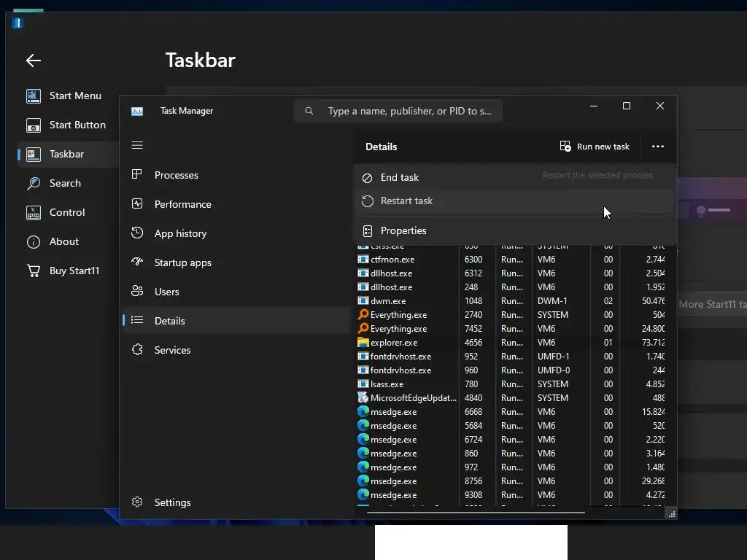Viewport: 747px width, 560px height.
Task: Open the Startup apps page icon
Action: [x=137, y=262]
